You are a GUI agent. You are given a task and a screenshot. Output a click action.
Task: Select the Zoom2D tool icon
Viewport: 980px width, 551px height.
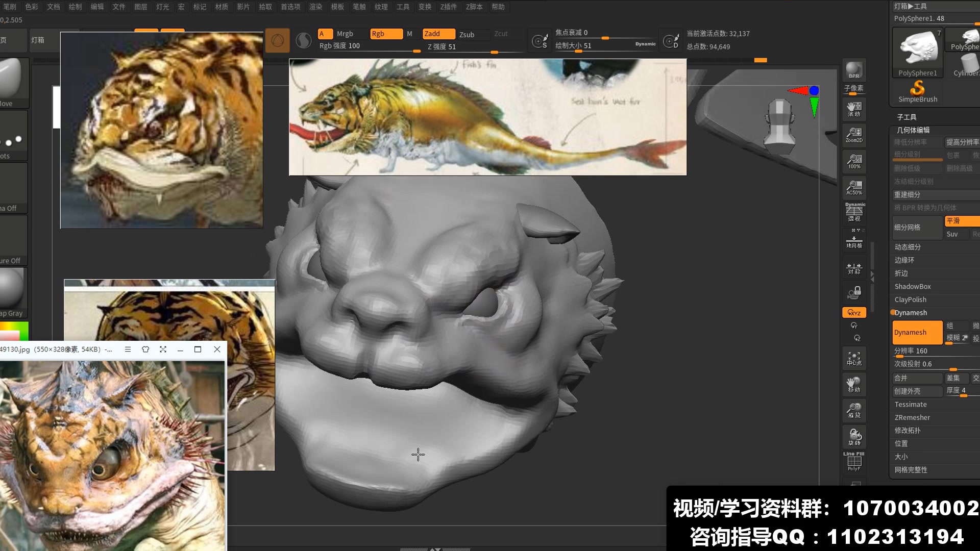coord(854,135)
